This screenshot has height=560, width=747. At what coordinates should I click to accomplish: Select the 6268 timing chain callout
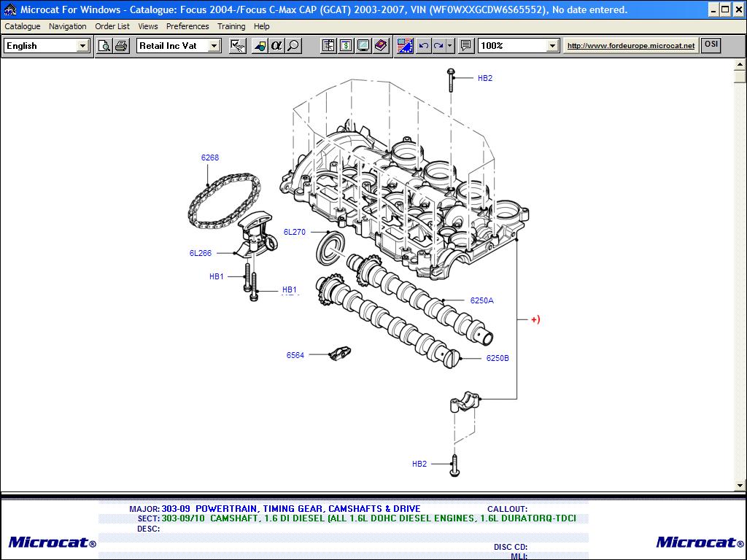click(210, 157)
